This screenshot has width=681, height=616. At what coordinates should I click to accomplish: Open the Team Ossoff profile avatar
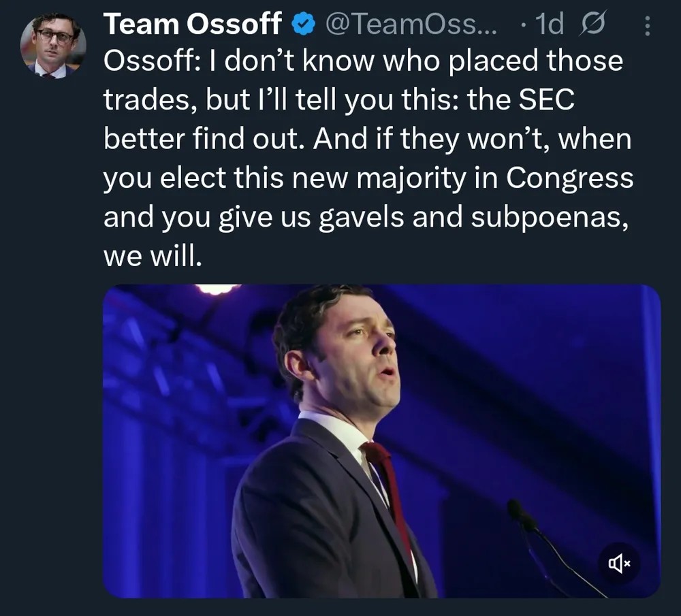(53, 46)
